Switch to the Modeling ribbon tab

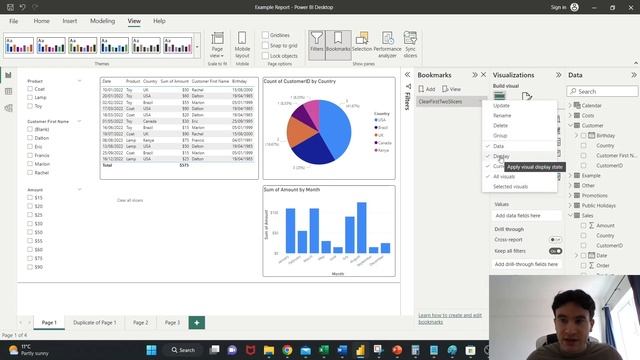(x=102, y=21)
